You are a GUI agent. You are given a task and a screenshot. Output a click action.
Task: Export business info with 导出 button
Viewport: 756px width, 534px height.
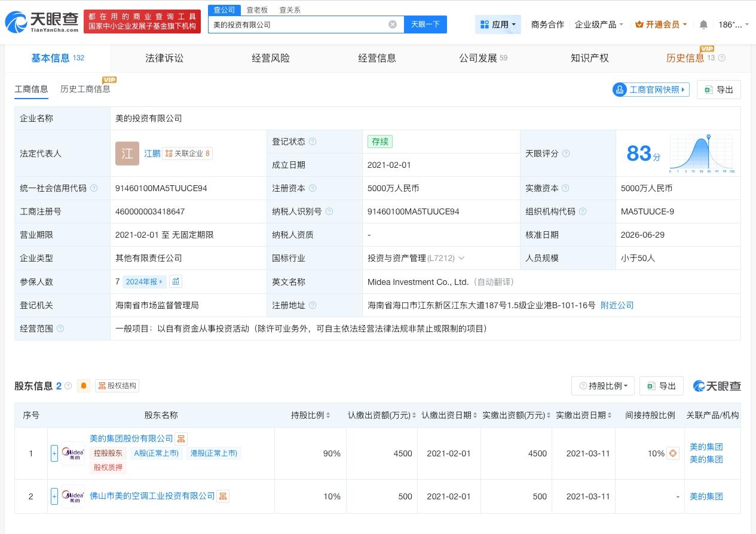pos(719,90)
